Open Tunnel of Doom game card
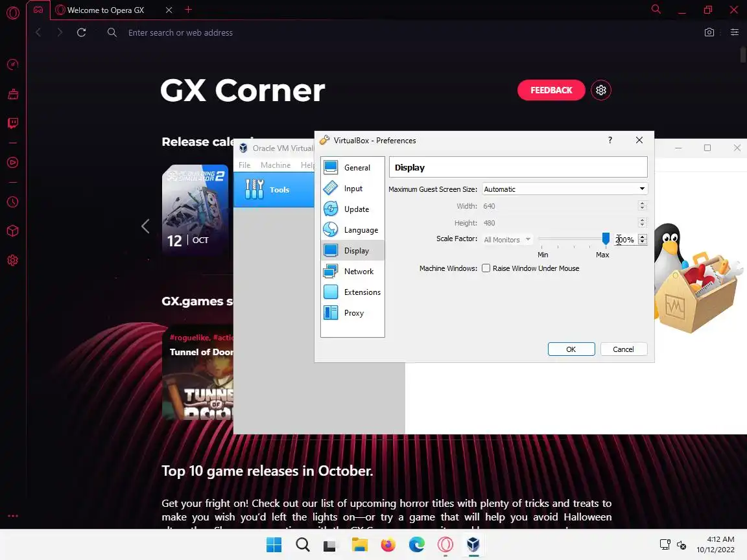Screen dimensions: 747x560 pyautogui.click(x=198, y=373)
